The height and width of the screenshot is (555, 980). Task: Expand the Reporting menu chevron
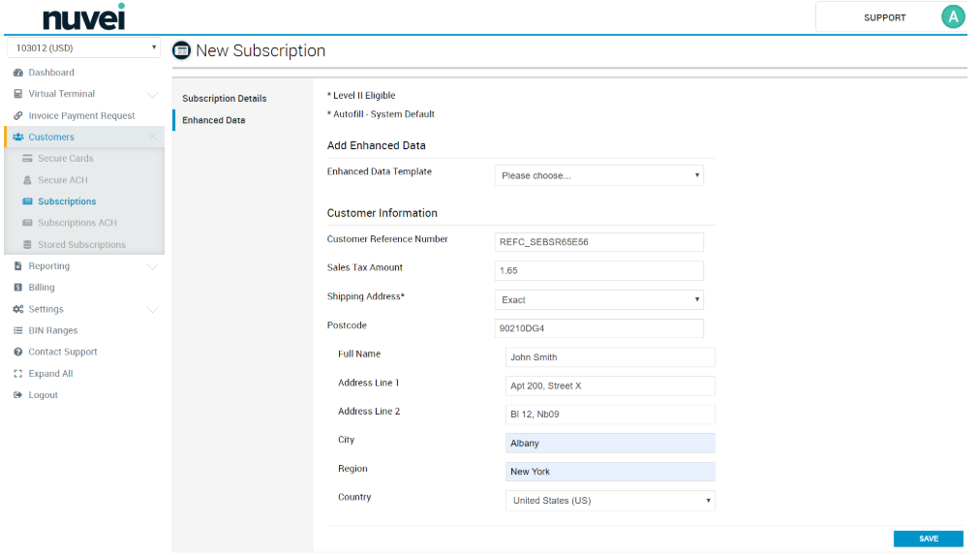click(x=152, y=266)
